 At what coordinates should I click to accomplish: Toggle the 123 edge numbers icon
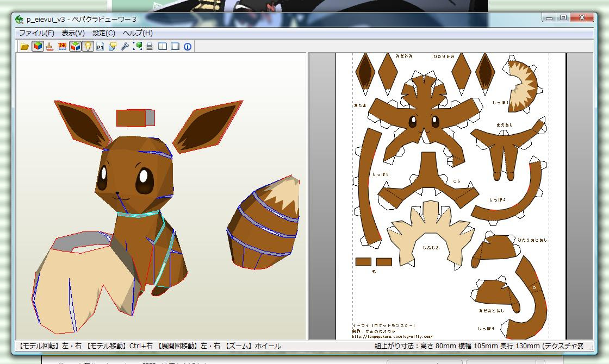62,47
